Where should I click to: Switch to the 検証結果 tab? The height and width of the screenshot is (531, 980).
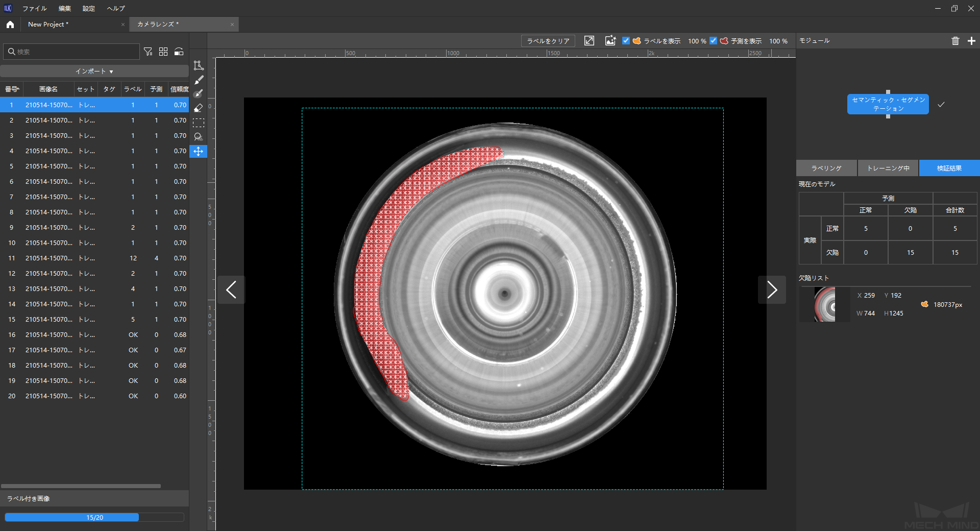coord(949,168)
